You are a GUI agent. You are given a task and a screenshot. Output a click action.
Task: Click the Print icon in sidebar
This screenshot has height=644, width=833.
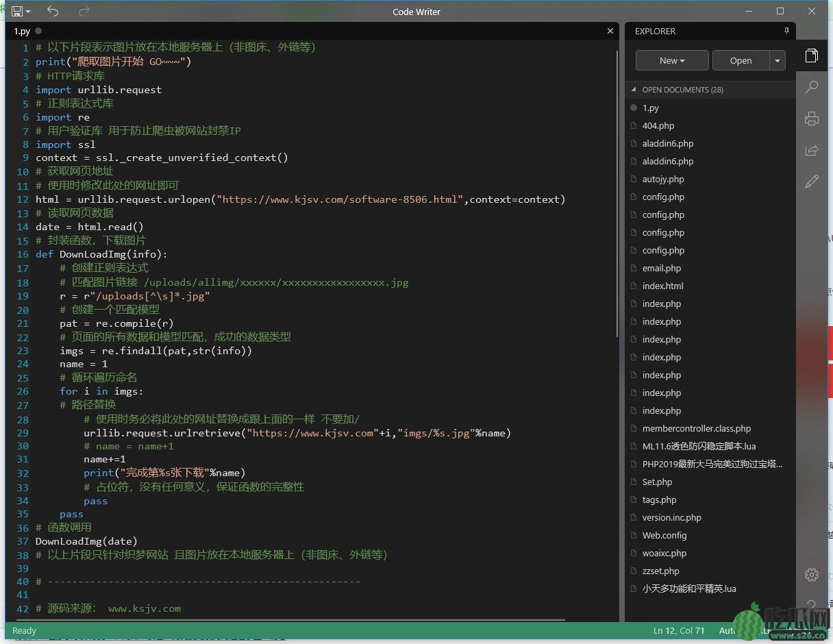click(x=812, y=119)
